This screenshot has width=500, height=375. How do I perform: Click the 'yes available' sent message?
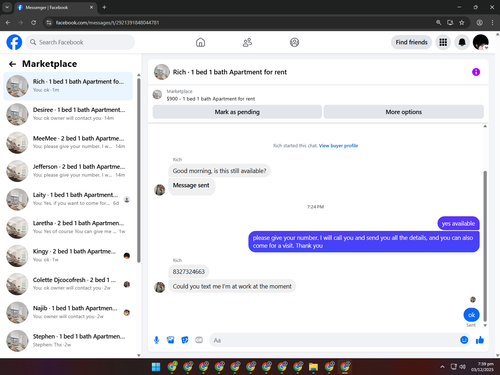point(458,224)
